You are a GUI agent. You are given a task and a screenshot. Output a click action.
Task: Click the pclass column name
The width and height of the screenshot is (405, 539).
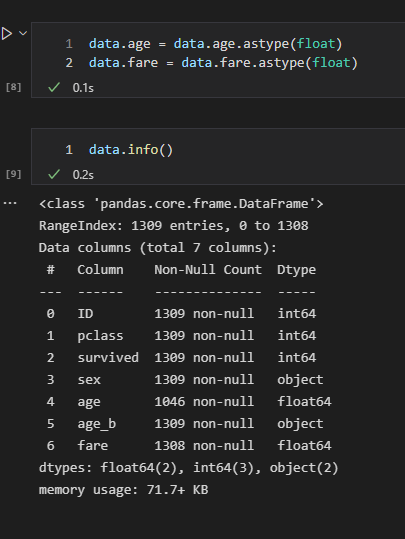pos(100,336)
